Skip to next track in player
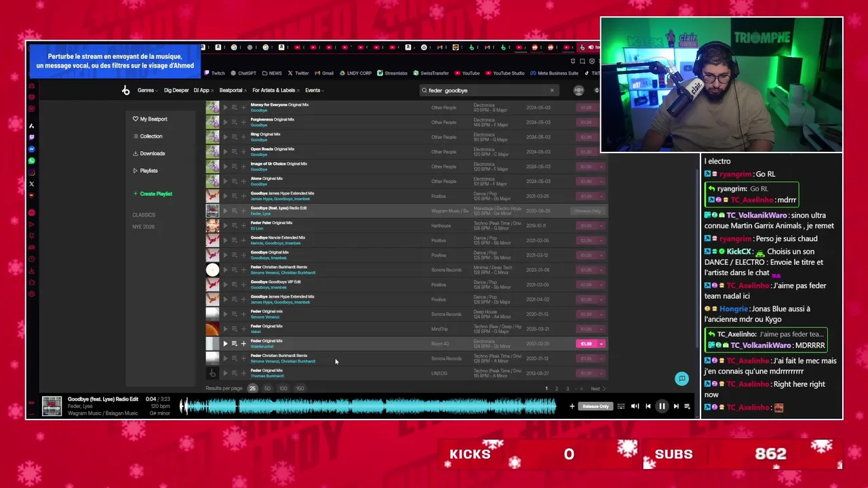The image size is (868, 488). pyautogui.click(x=675, y=406)
